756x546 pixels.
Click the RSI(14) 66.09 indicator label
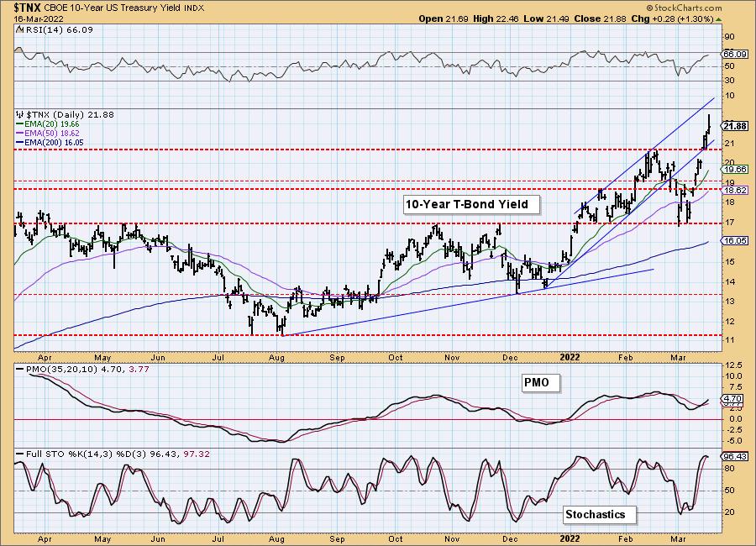click(55, 30)
